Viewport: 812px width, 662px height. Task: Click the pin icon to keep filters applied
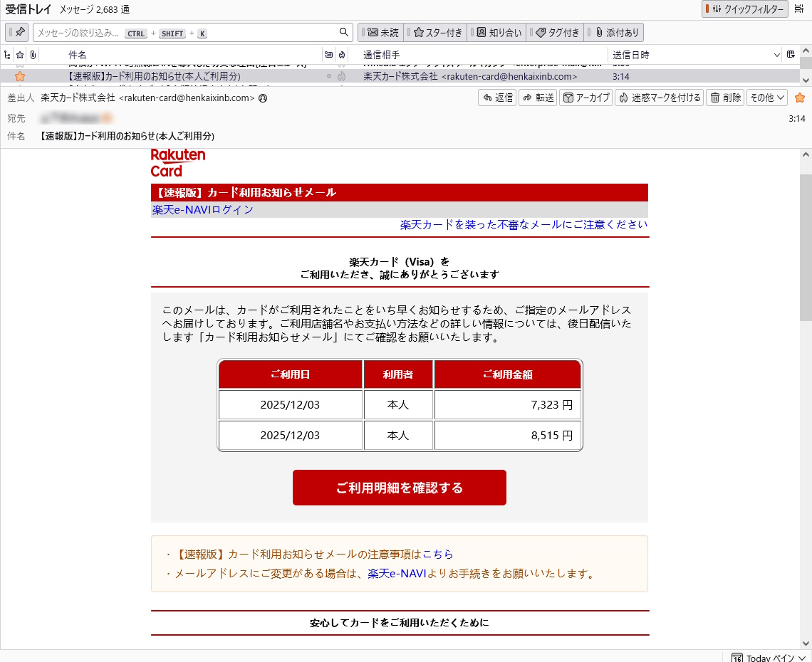tap(19, 32)
